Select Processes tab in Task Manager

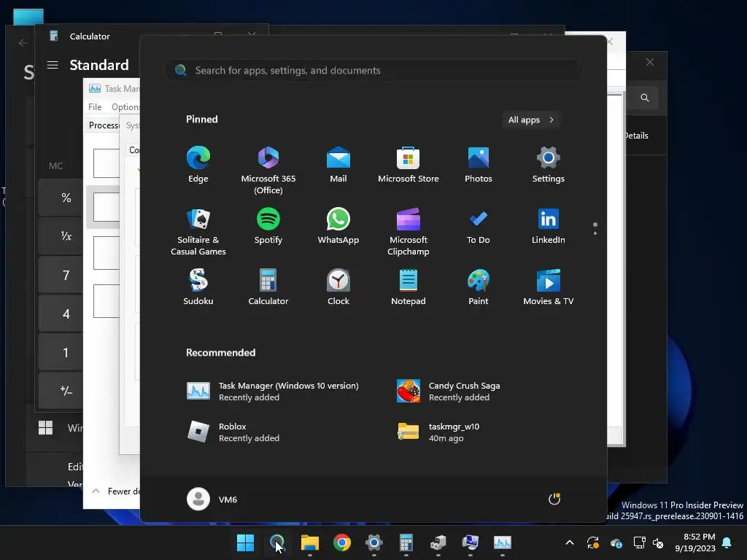point(104,125)
